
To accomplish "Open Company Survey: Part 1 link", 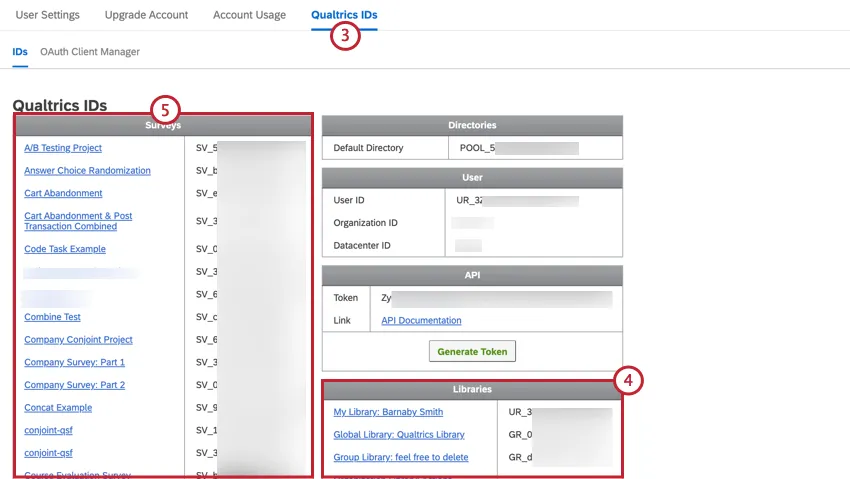I will (74, 362).
